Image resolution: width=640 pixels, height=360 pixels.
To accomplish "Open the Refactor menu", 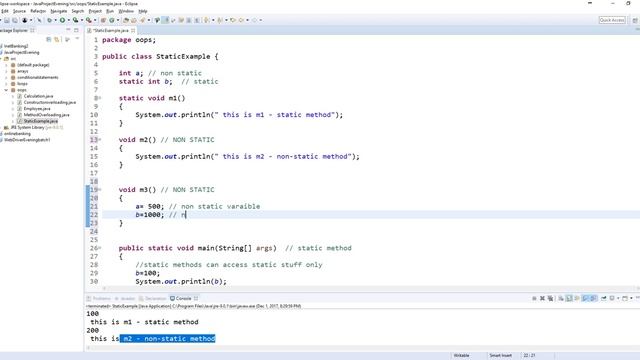I will pyautogui.click(x=38, y=11).
